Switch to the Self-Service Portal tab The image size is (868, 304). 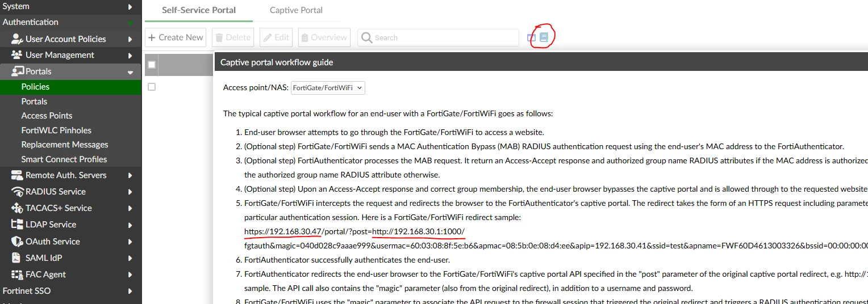tap(199, 10)
